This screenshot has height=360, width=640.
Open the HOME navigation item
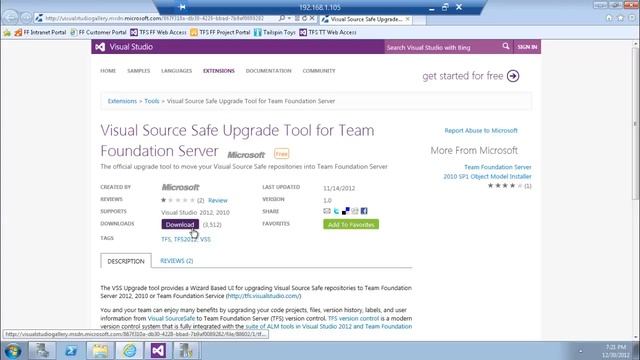[108, 71]
